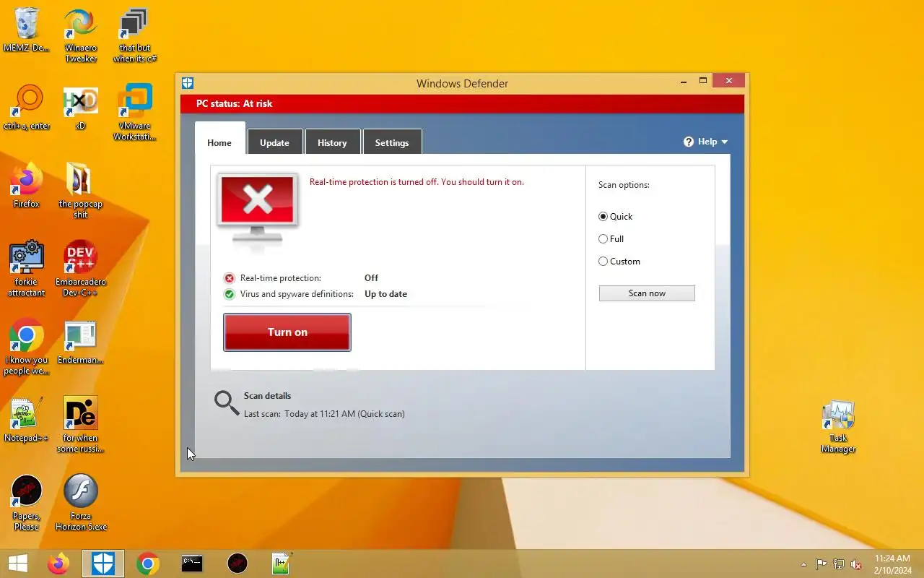Select the 'ctrl+a, enter' desktop icon
Screen dimensions: 924x578
coord(27,108)
